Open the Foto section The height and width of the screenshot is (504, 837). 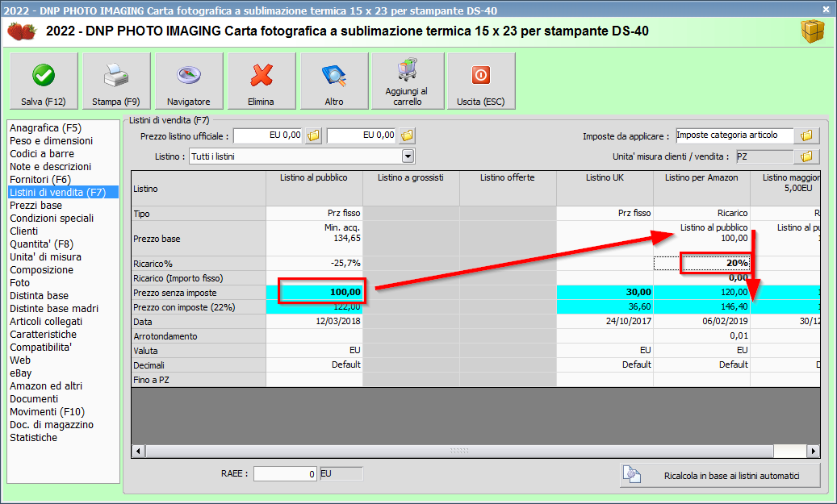click(x=19, y=283)
